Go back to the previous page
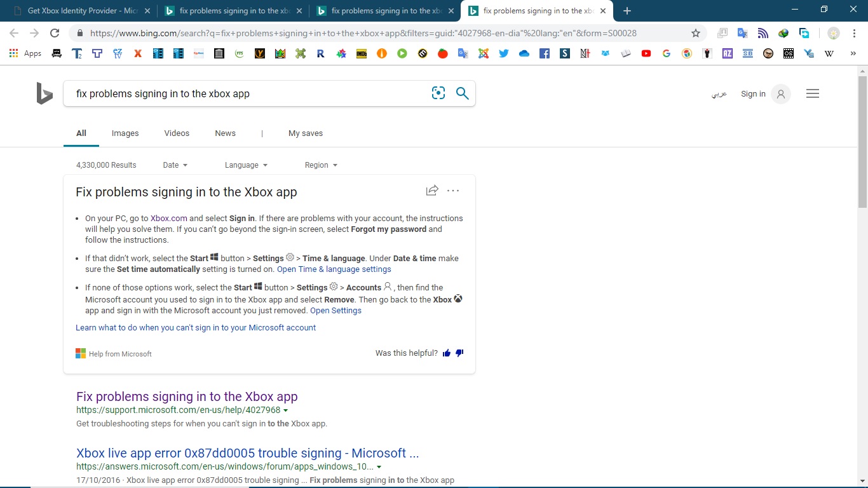 coord(14,33)
